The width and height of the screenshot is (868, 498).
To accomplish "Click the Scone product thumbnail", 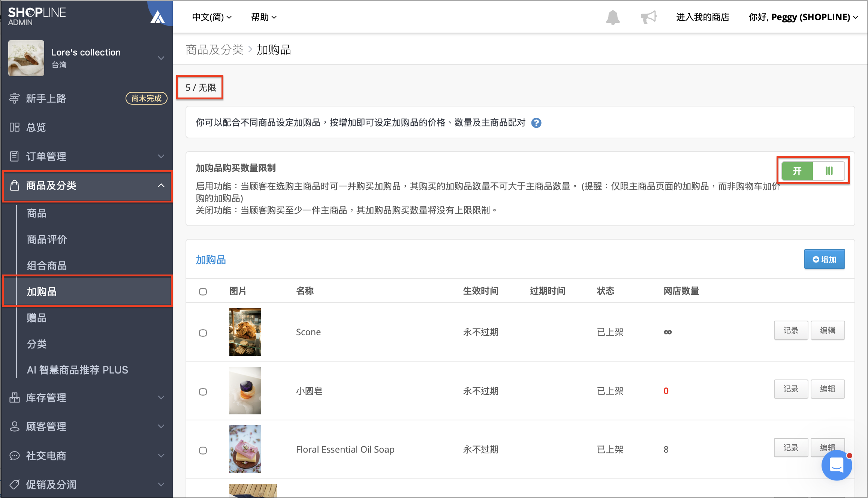I will click(x=245, y=332).
